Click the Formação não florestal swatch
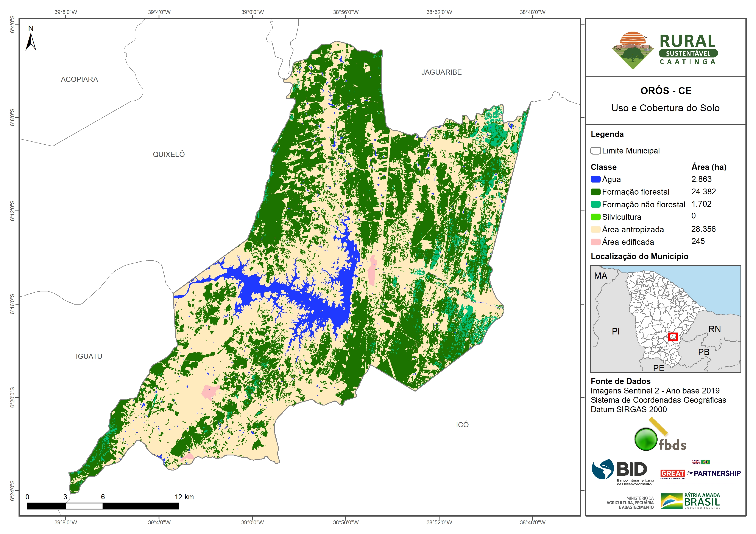This screenshot has height=534, width=756. click(595, 204)
